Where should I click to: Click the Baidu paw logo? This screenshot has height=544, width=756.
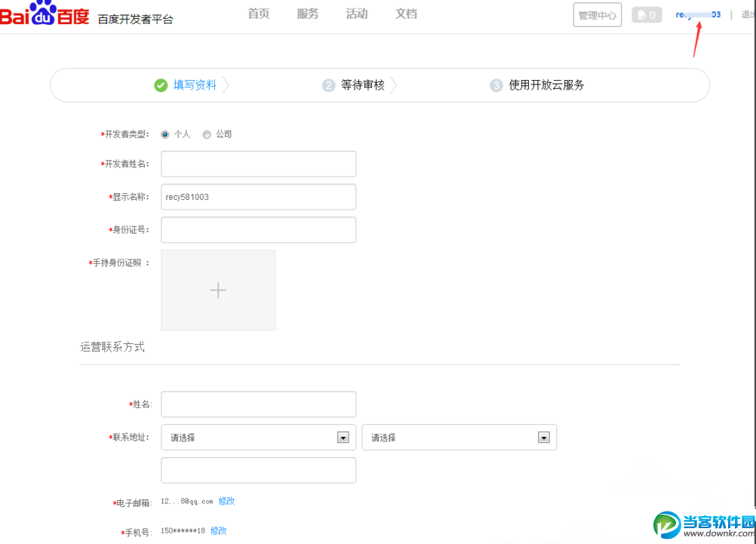coord(45,13)
